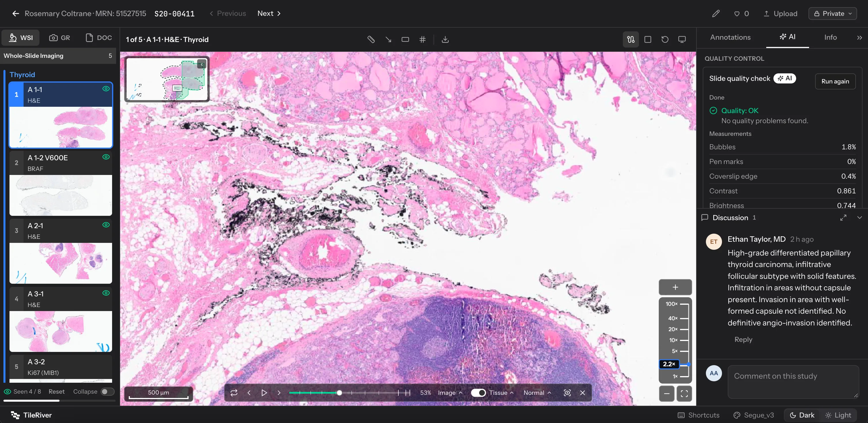Viewport: 868px width, 423px height.
Task: Click the heart favorites icon
Action: tap(737, 14)
